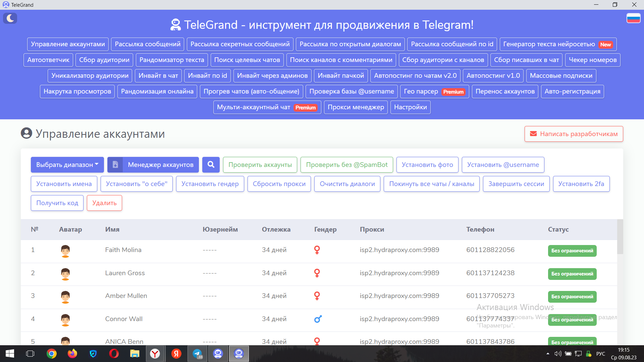Screen dimensions: 644x362
Task: Click the Проверить аккаунты button
Action: pyautogui.click(x=260, y=165)
